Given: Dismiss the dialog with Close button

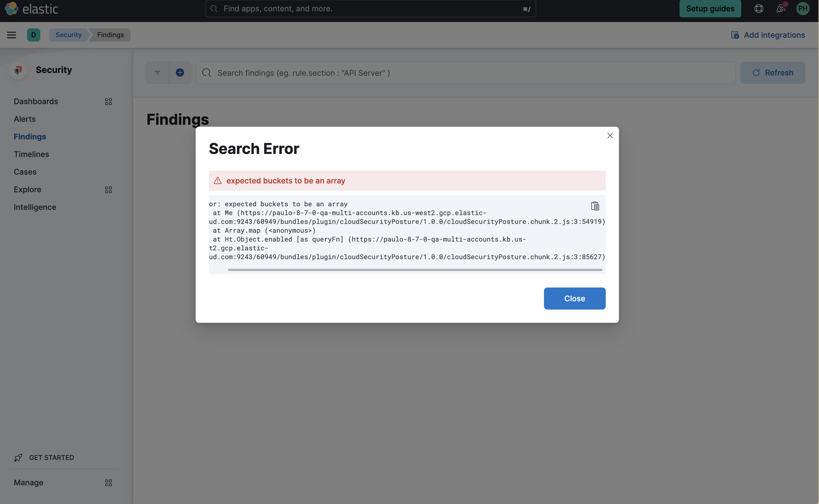Looking at the screenshot, I should (574, 298).
